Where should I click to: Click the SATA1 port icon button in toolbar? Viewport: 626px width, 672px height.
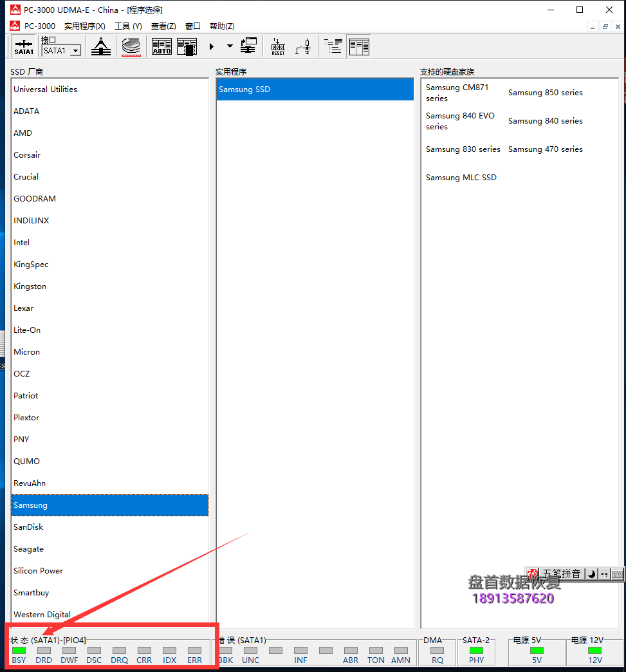[x=24, y=47]
